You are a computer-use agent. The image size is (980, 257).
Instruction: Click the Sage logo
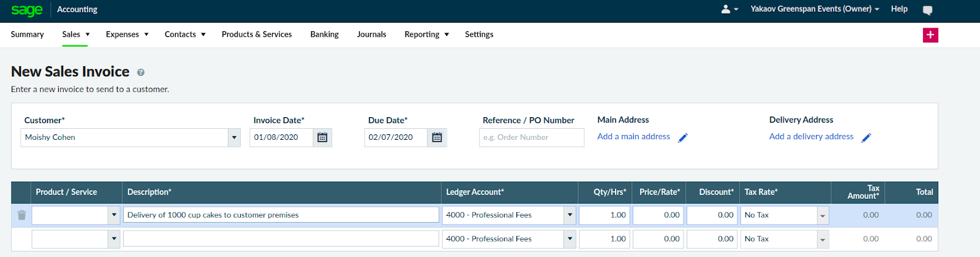pyautogui.click(x=27, y=10)
